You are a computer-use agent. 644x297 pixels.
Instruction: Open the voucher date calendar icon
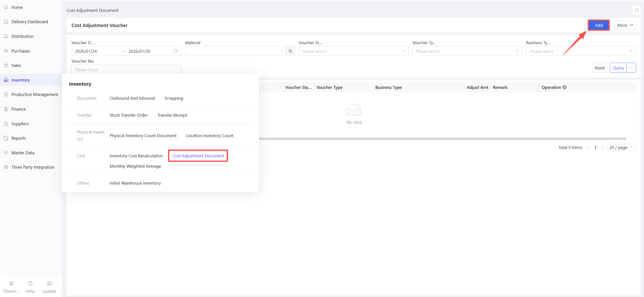(176, 51)
